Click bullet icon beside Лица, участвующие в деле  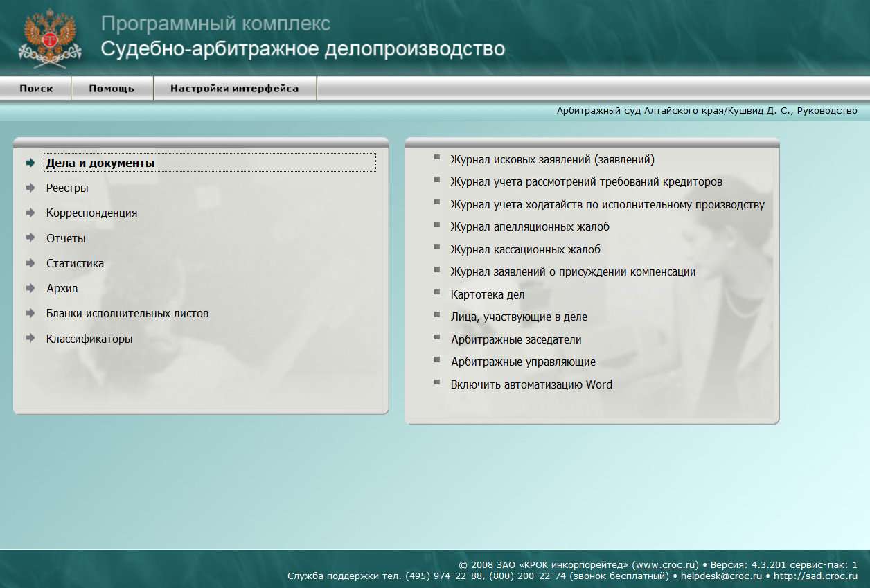pyautogui.click(x=437, y=314)
